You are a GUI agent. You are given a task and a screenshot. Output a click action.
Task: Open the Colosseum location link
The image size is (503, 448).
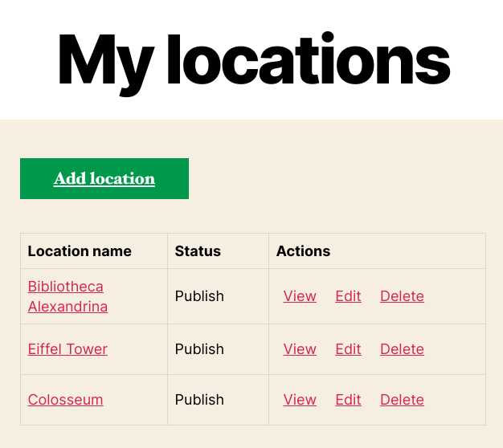(x=65, y=400)
